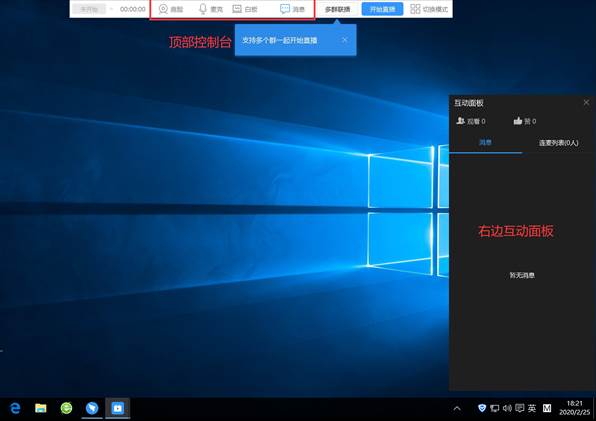Expand the small dropdown arrow beside the status label
Screen dimensions: 596x421
click(112, 9)
